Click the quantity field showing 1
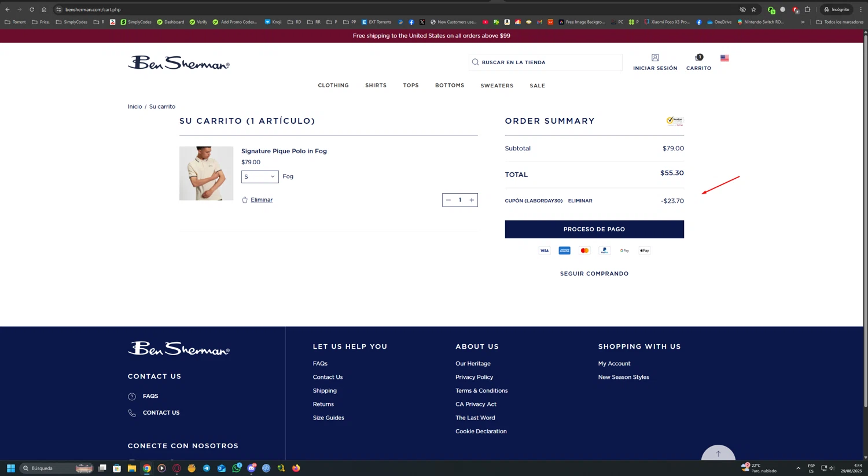The width and height of the screenshot is (868, 476). [x=460, y=200]
